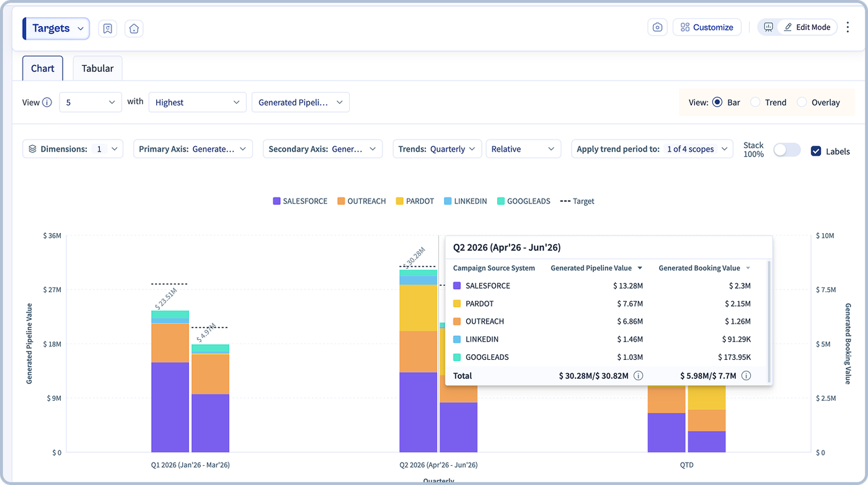Click the presentation icon beside Edit Mode
This screenshot has width=868, height=485.
coord(768,27)
